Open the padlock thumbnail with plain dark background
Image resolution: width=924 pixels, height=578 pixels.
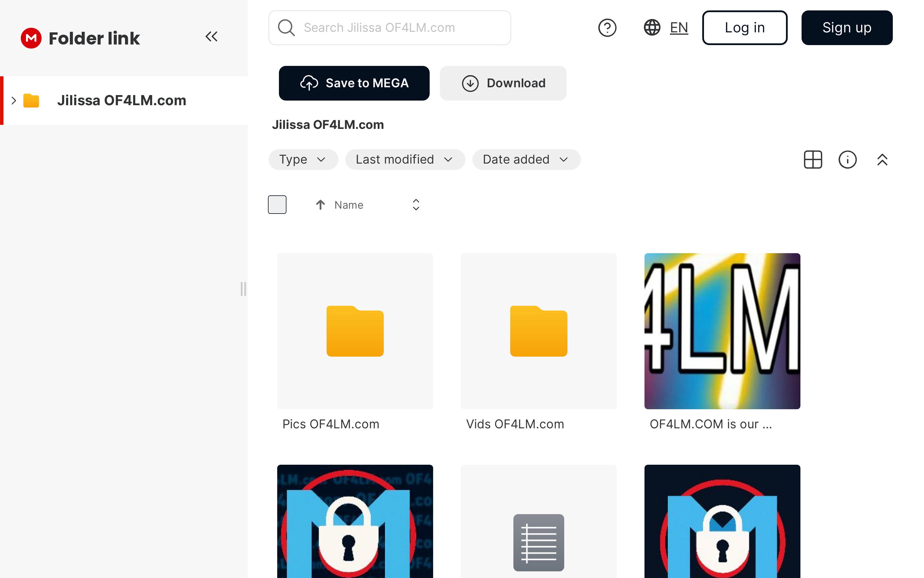722,521
